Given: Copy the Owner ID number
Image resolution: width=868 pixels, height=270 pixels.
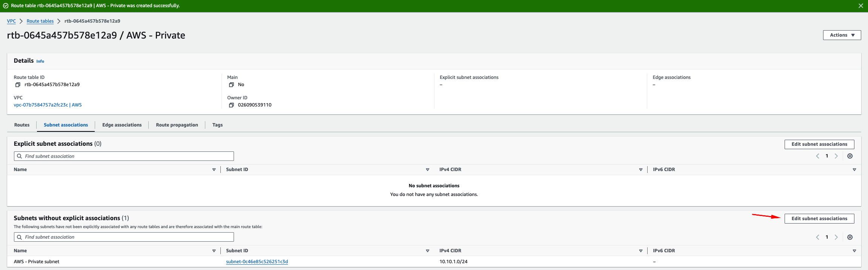Looking at the screenshot, I should tap(231, 105).
